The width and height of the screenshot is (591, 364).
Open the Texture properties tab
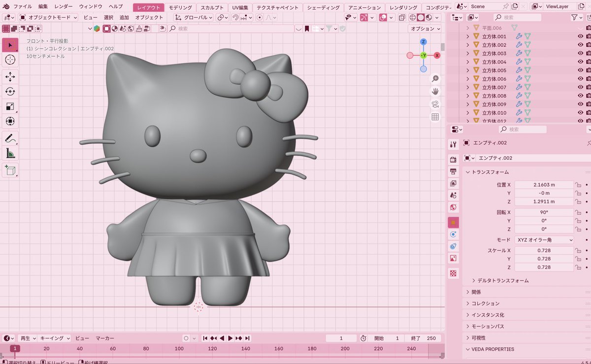pyautogui.click(x=453, y=273)
